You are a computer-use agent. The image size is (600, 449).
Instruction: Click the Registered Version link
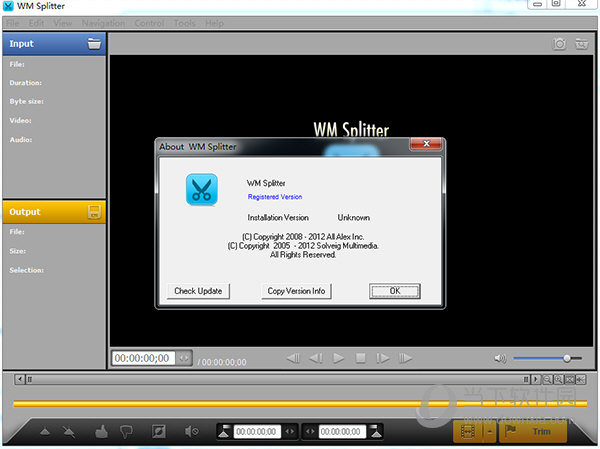275,197
